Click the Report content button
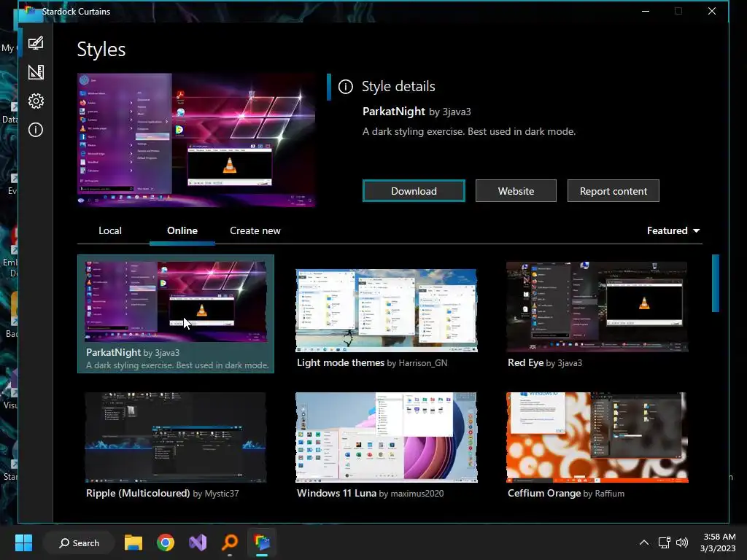747x560 pixels. (x=613, y=191)
